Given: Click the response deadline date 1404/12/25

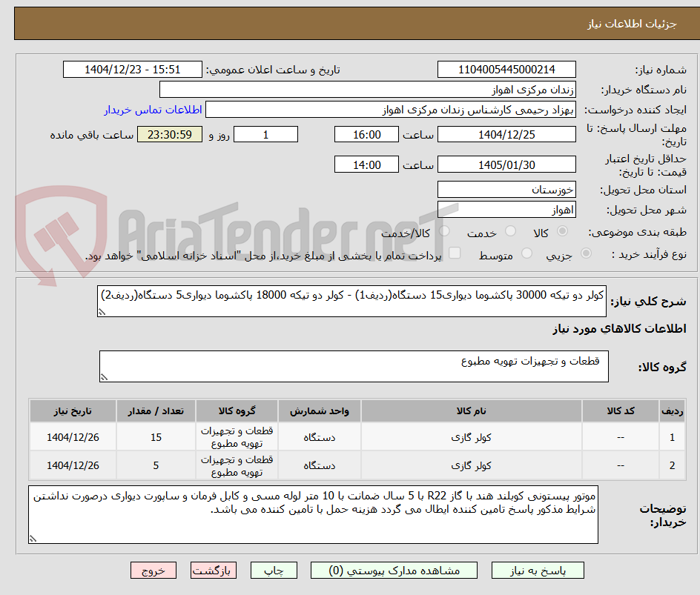Looking at the screenshot, I should tap(506, 134).
